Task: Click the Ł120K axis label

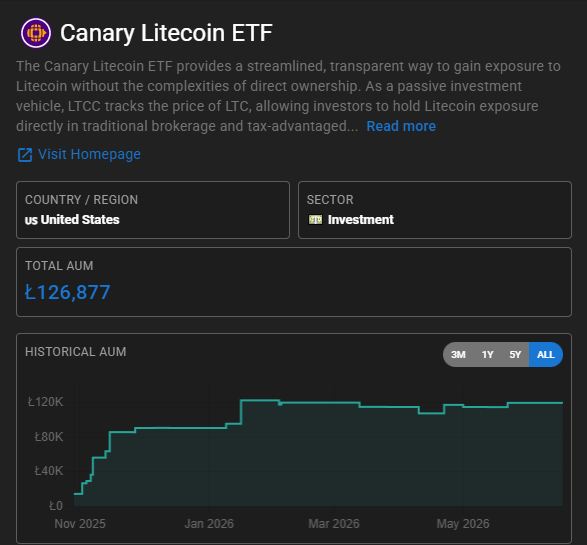Action: (46, 402)
